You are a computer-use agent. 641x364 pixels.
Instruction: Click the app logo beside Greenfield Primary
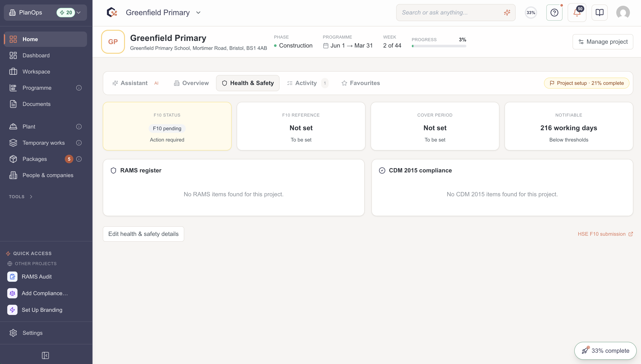tap(112, 12)
